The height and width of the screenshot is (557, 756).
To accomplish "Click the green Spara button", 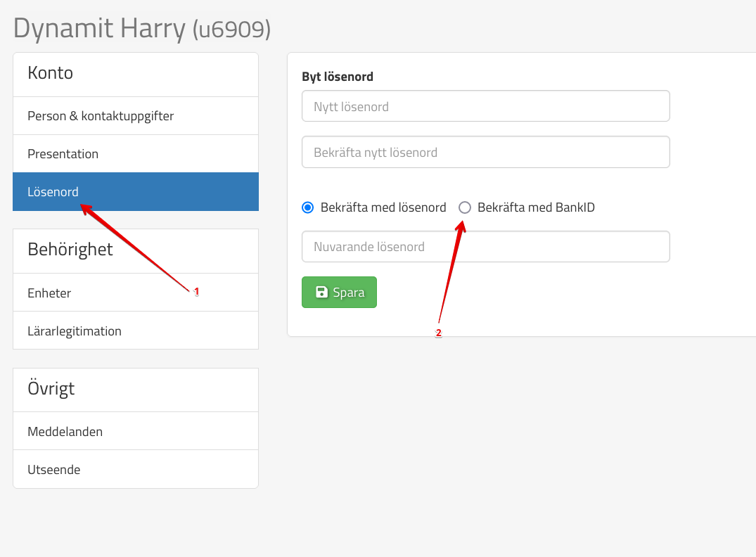I will click(x=339, y=293).
